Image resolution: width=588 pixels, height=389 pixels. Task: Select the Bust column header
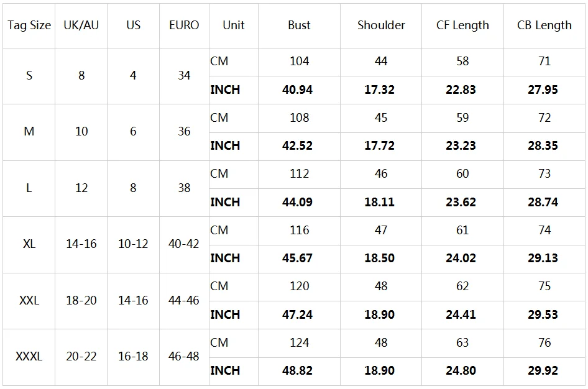pyautogui.click(x=299, y=25)
